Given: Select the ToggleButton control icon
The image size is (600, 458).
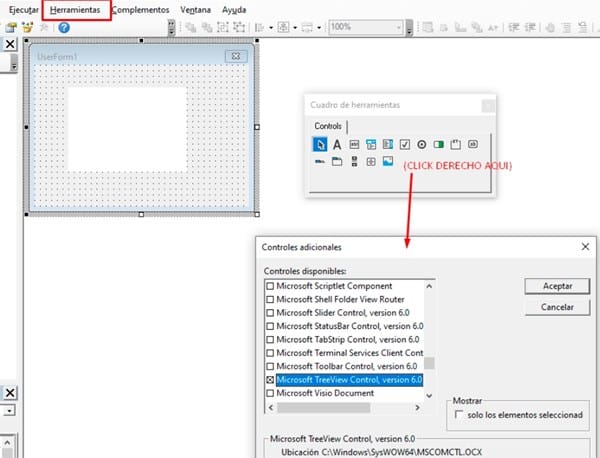Looking at the screenshot, I should pyautogui.click(x=439, y=144).
